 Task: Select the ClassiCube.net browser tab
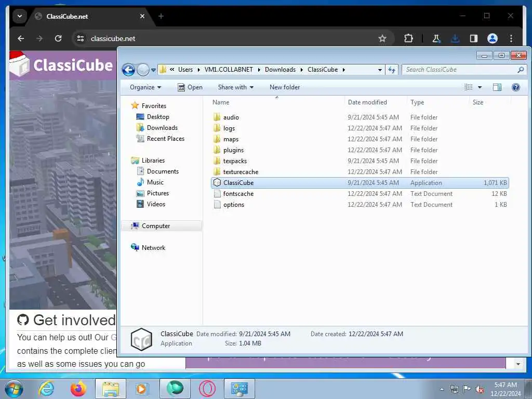click(x=90, y=16)
